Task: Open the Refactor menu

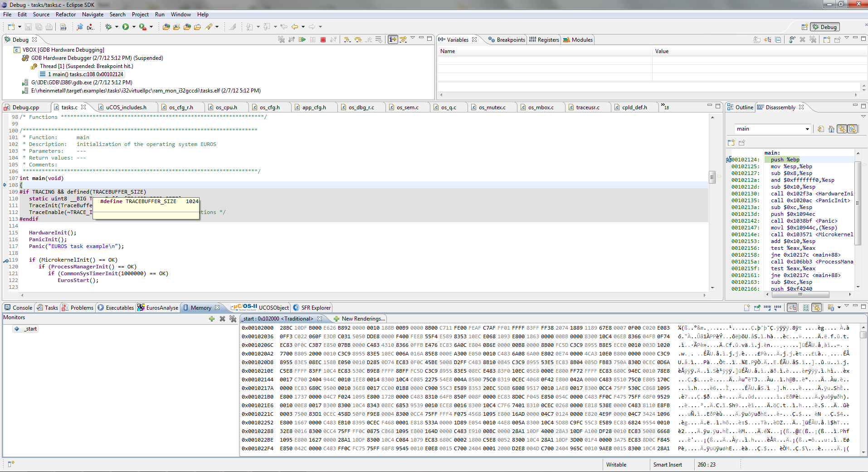Action: [66, 15]
